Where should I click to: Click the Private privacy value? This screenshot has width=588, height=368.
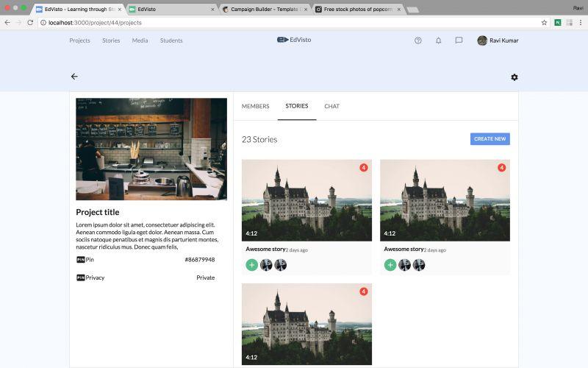coord(206,278)
